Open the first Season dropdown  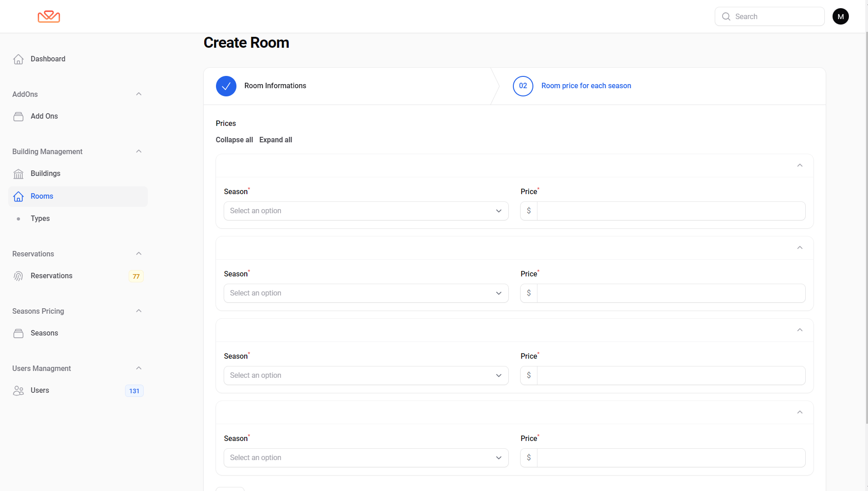tap(366, 211)
